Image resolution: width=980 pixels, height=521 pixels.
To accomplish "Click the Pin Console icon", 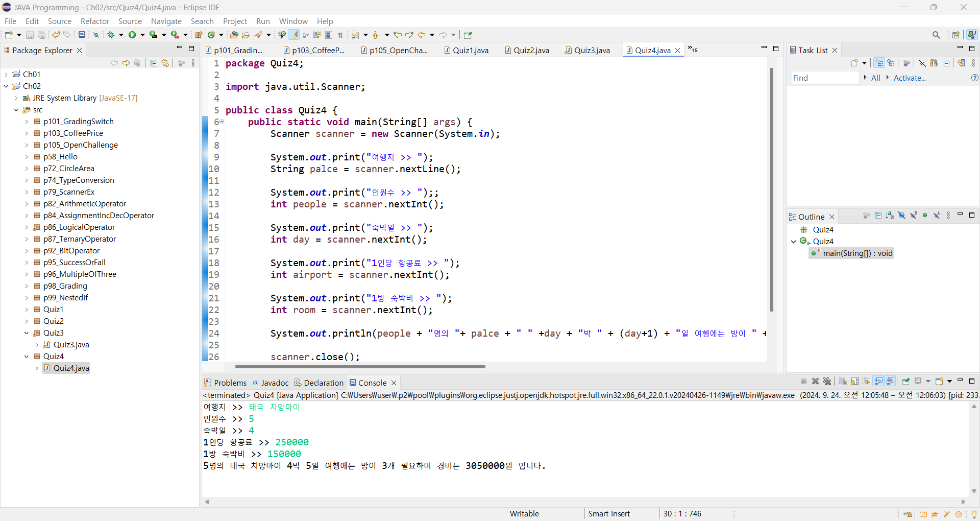I will coord(906,381).
